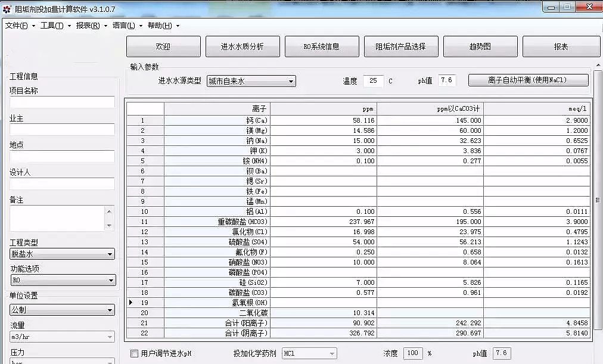Open the 工具(T) menu
Image resolution: width=603 pixels, height=364 pixels.
54,26
